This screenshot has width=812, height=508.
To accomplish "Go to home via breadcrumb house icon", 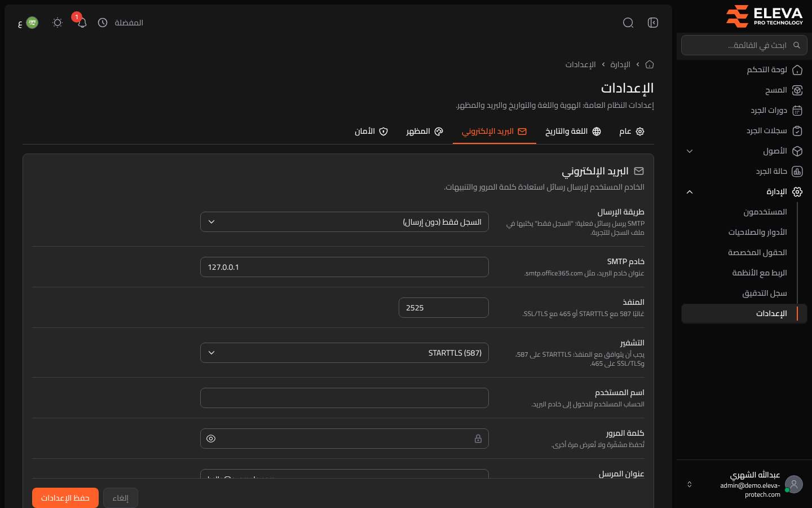I will tap(650, 64).
